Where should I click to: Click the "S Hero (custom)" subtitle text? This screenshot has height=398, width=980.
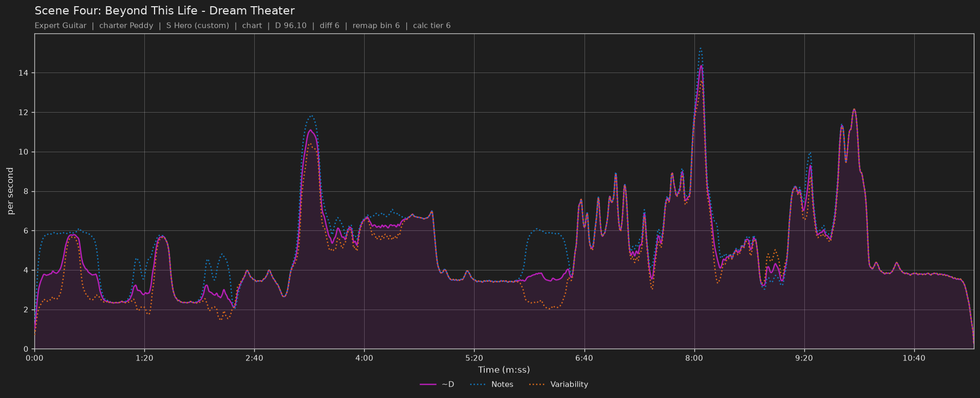coord(198,26)
